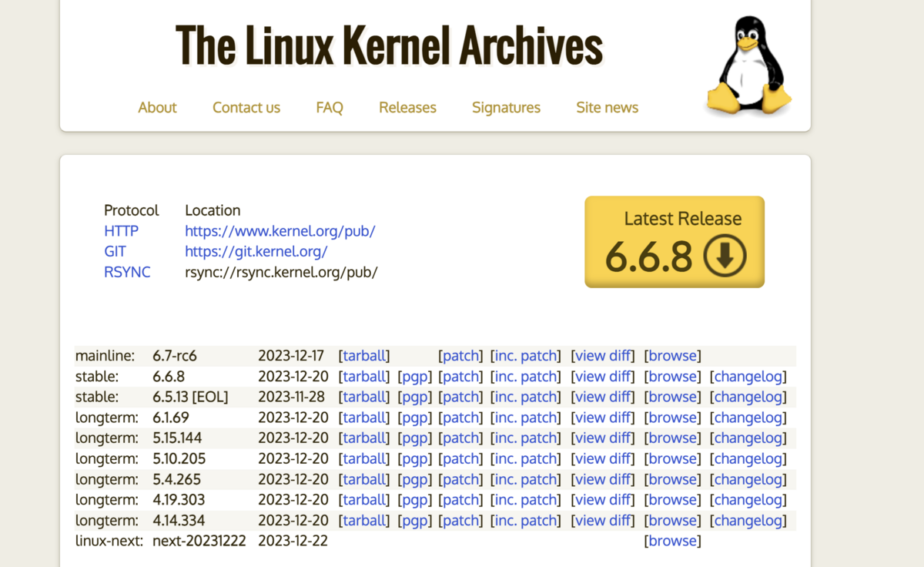The image size is (924, 567).
Task: Download tarball for longterm 5.15.144
Action: (x=364, y=438)
